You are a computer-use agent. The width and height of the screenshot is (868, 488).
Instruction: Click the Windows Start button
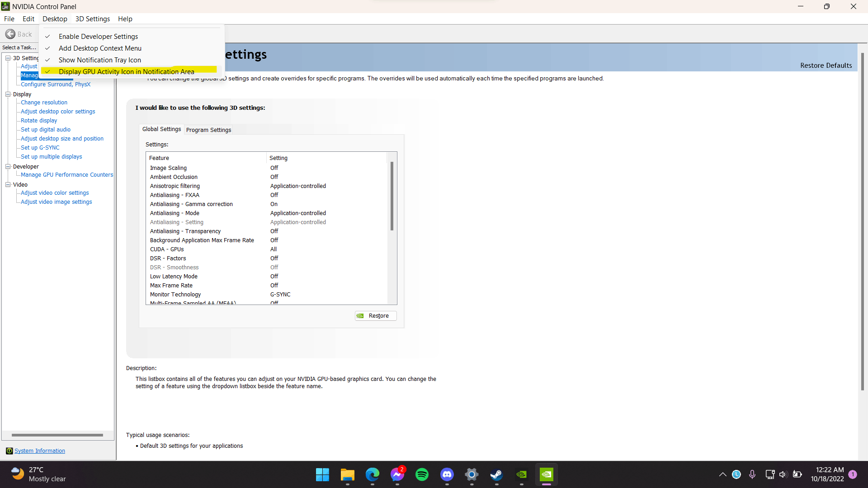point(322,474)
